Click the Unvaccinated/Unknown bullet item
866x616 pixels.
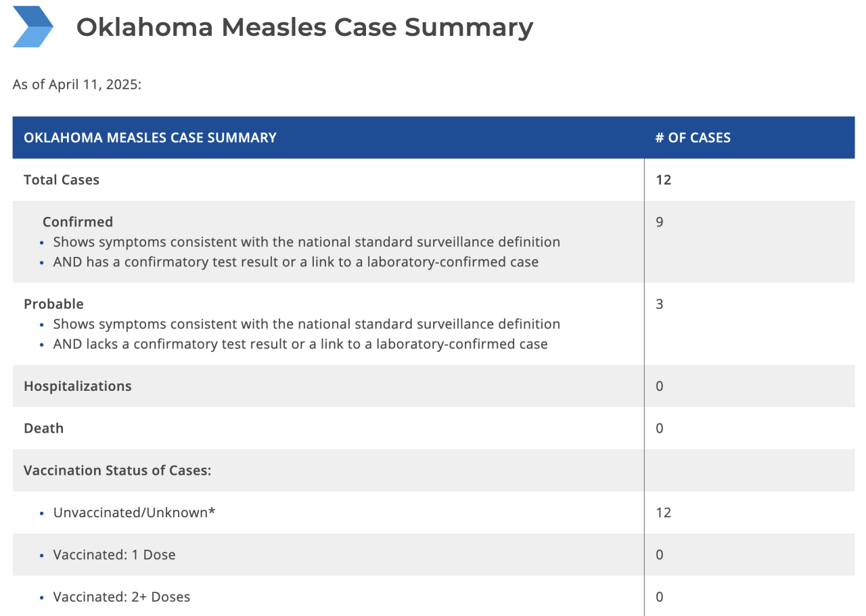134,513
